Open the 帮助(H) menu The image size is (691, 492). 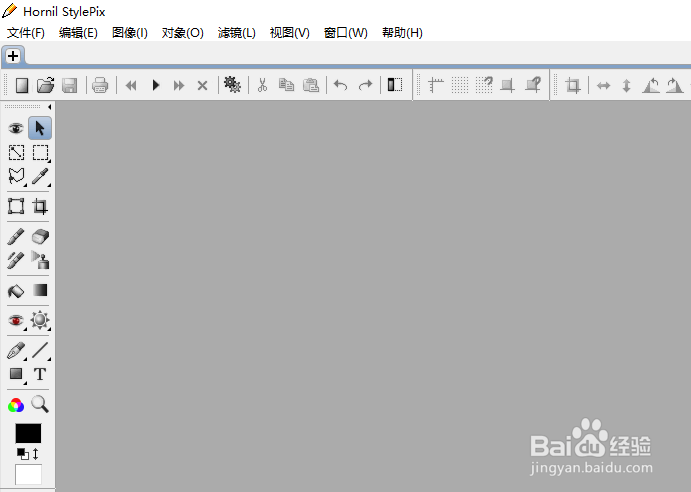pos(402,33)
